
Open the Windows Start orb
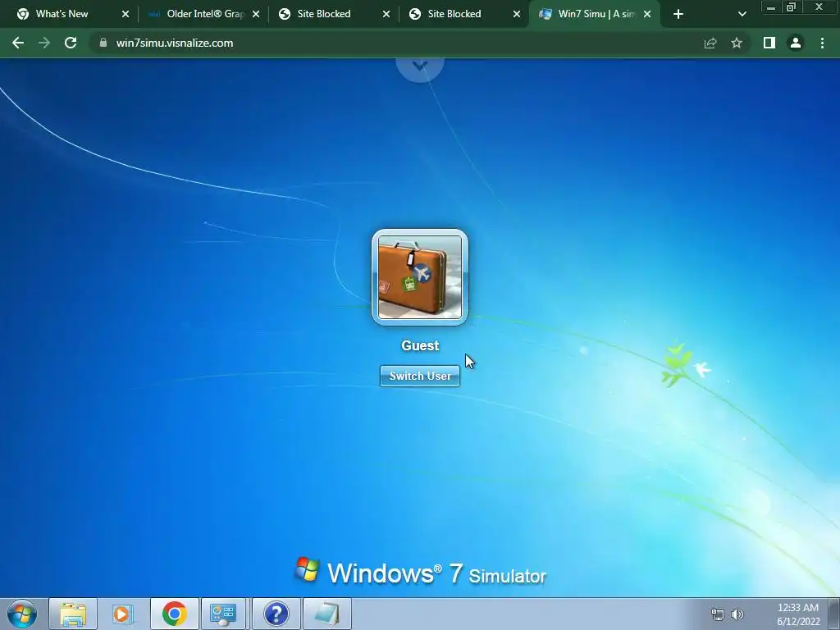22,614
